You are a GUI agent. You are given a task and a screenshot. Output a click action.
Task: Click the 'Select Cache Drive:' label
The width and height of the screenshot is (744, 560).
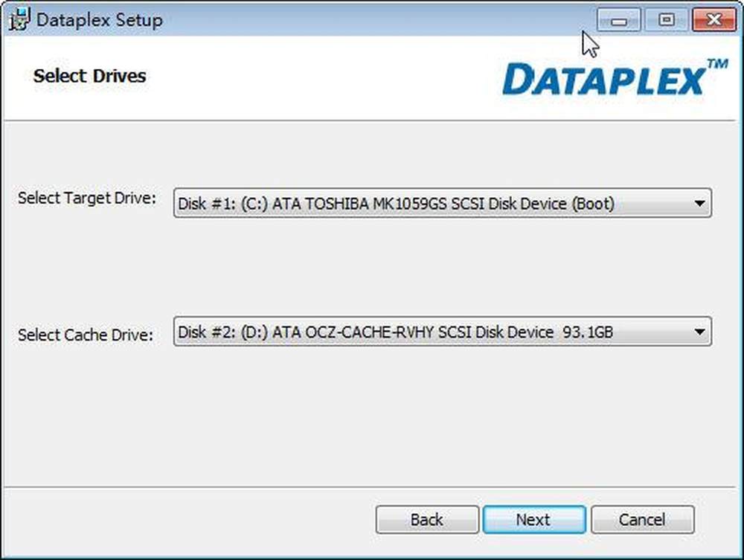click(86, 335)
